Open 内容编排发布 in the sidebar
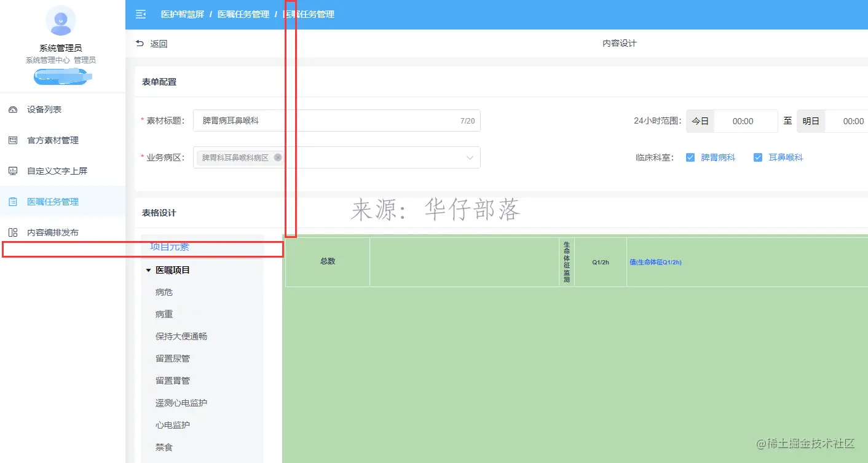This screenshot has width=868, height=463. click(63, 232)
